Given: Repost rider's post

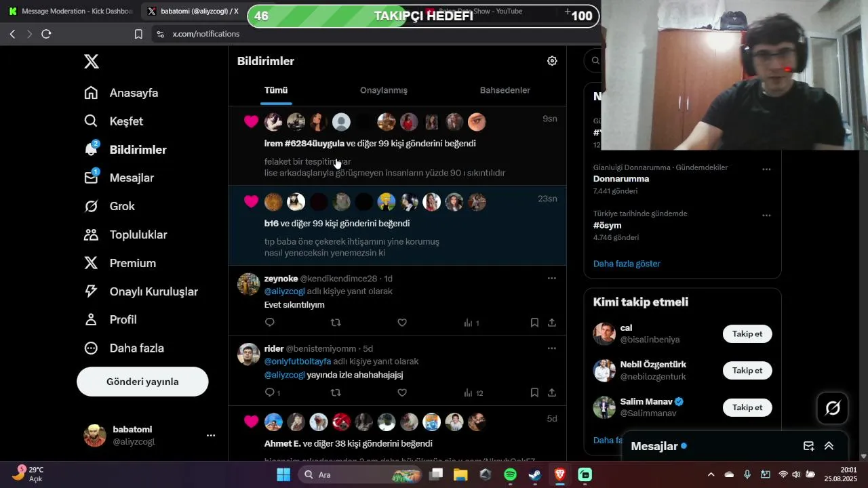Looking at the screenshot, I should click(x=336, y=392).
